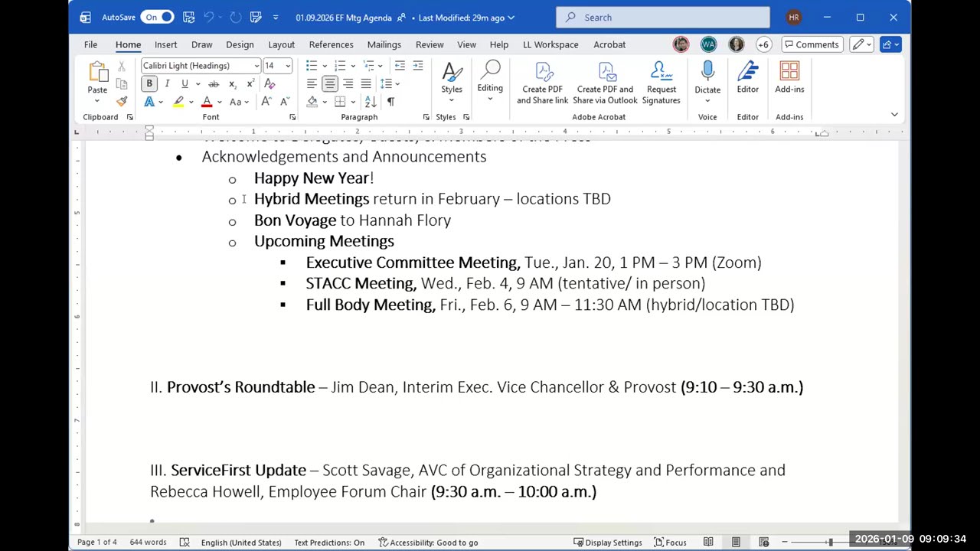The height and width of the screenshot is (551, 980).
Task: Open the font size dropdown
Action: (x=288, y=66)
